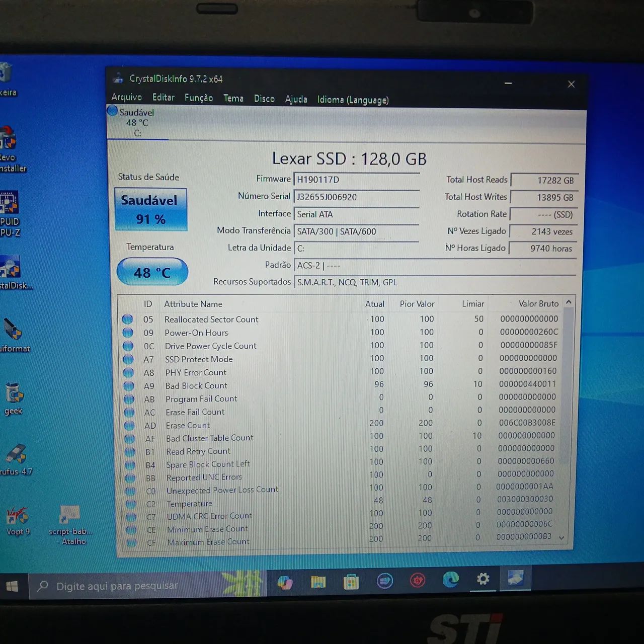Click status icon of Bad Block Count row
The image size is (644, 644).
129,386
